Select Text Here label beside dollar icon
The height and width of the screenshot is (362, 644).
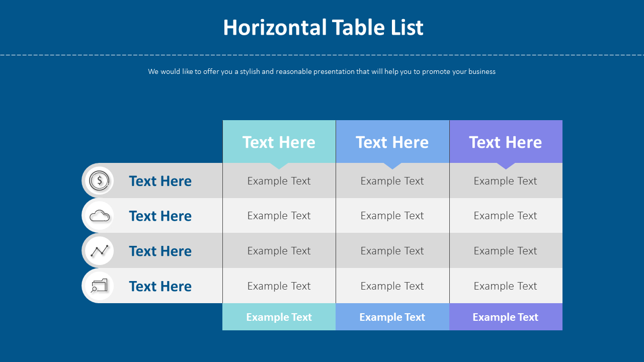160,181
